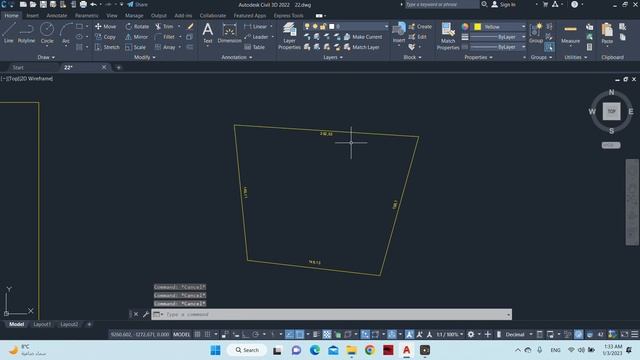Toggle MODEL space button in status bar

pyautogui.click(x=182, y=334)
